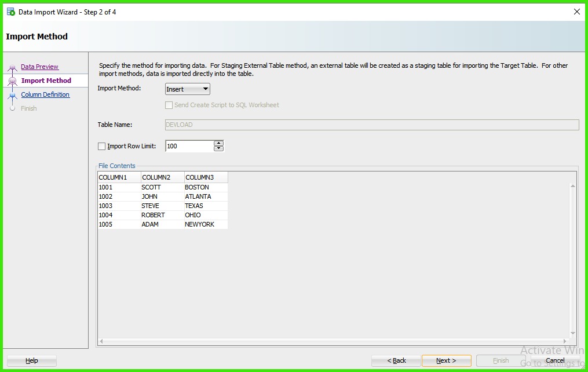Screen dimensions: 588x372
Task: Click the Data Import Wizard title icon
Action: pyautogui.click(x=11, y=12)
